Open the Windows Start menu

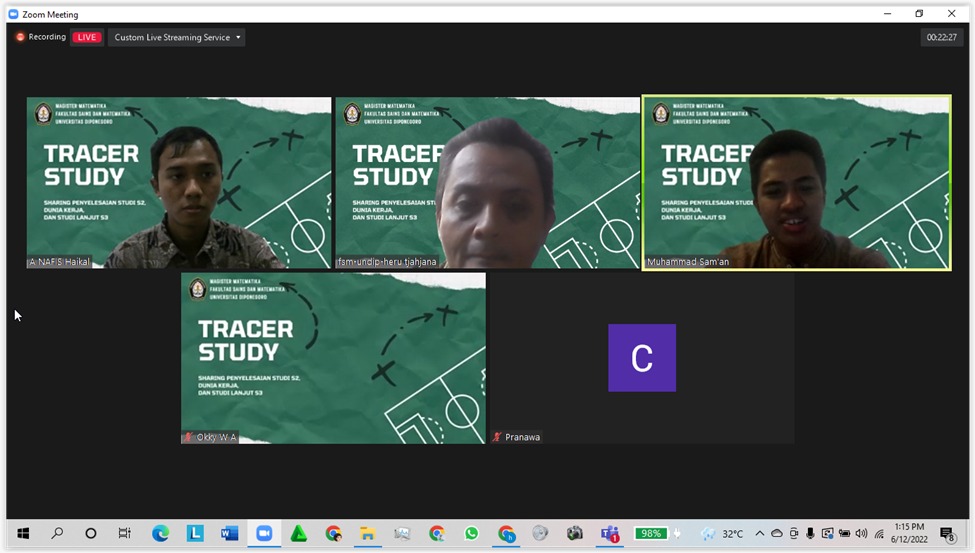23,534
